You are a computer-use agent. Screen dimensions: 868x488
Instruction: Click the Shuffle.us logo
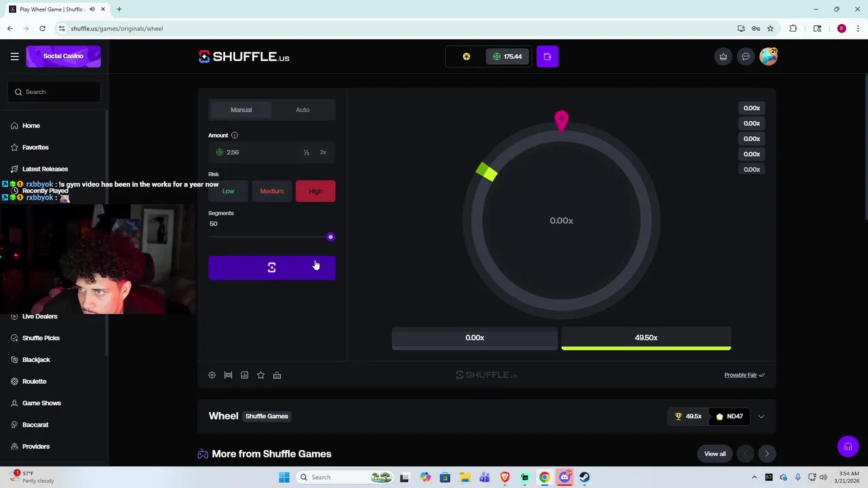click(244, 56)
